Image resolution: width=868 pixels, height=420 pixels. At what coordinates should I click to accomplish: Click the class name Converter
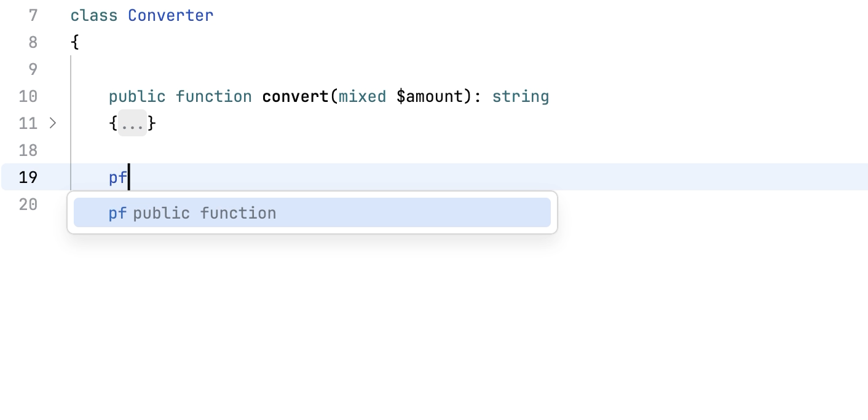(170, 15)
